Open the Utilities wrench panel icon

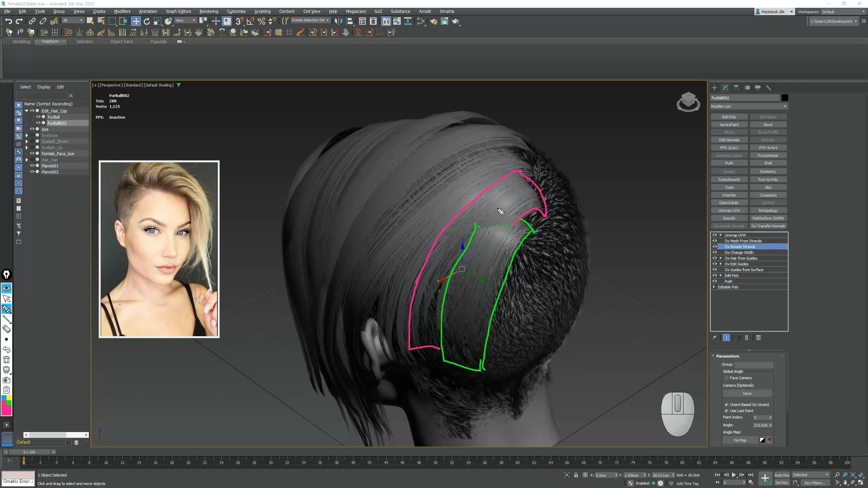click(769, 88)
